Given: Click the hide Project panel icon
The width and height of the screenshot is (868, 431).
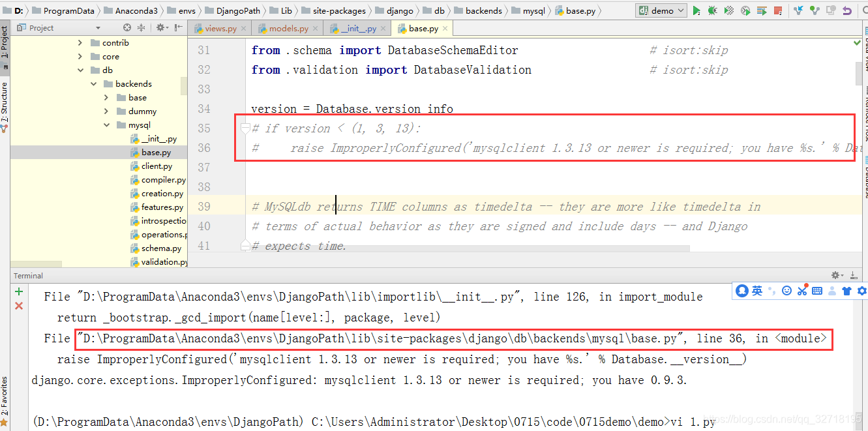Looking at the screenshot, I should pos(178,27).
